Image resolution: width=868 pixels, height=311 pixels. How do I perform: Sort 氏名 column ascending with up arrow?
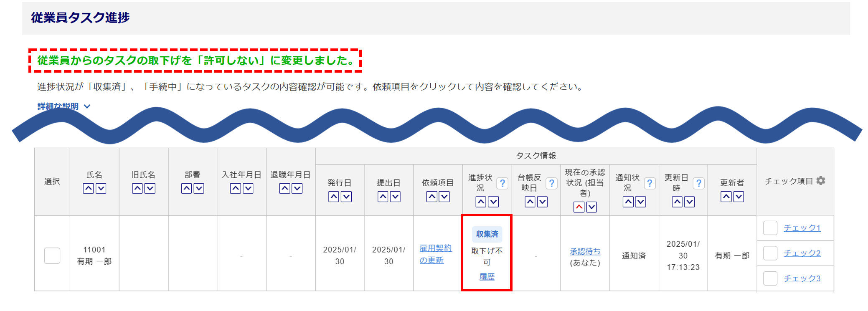point(88,189)
